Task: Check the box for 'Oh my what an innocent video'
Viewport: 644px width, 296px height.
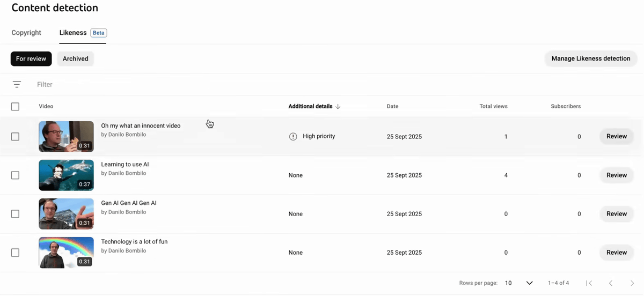Action: [x=15, y=137]
